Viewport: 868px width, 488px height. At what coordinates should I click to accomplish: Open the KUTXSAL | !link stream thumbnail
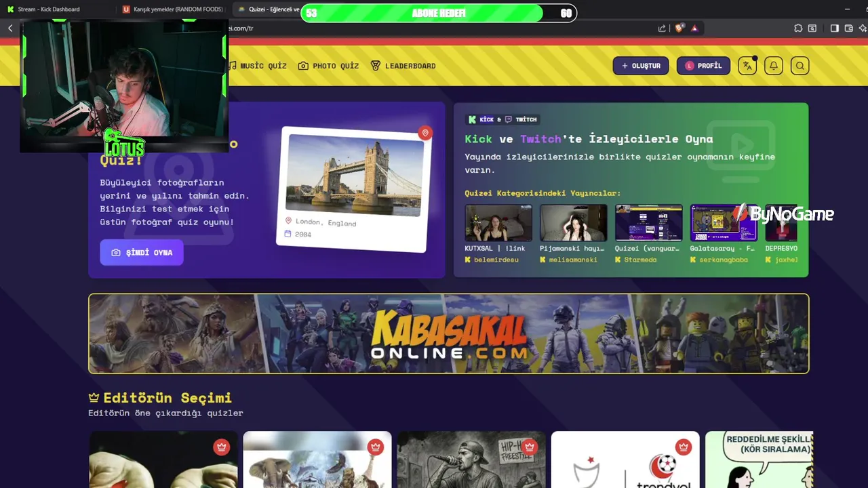point(498,223)
